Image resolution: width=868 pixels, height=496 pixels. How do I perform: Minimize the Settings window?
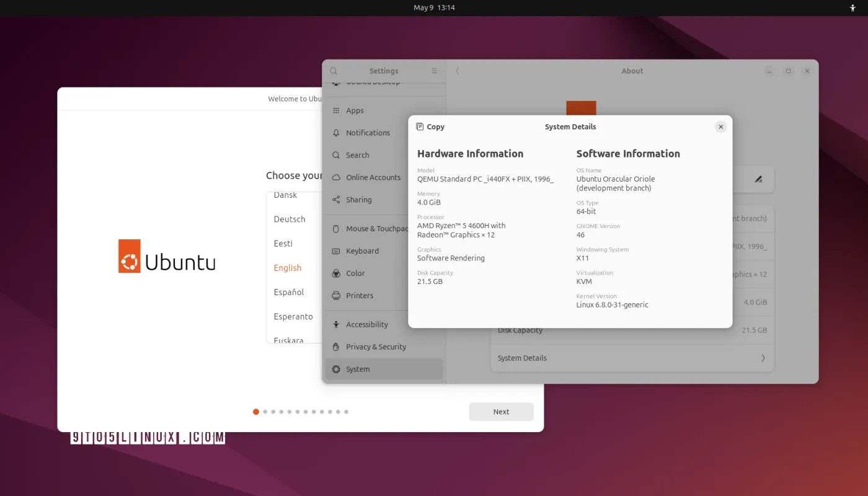point(769,71)
